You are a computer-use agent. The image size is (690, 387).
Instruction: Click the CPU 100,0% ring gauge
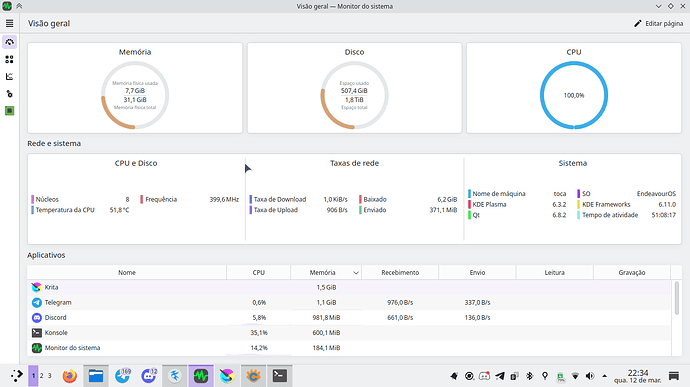coord(574,95)
